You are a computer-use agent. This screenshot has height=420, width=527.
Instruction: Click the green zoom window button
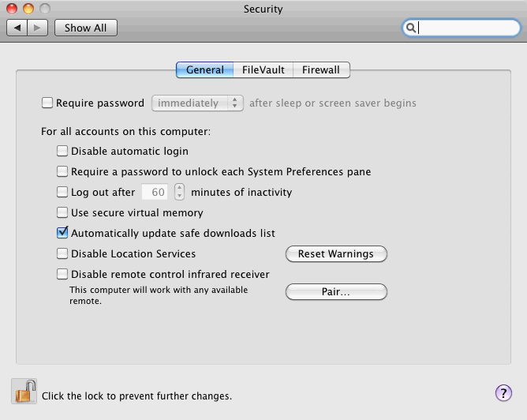pos(44,9)
